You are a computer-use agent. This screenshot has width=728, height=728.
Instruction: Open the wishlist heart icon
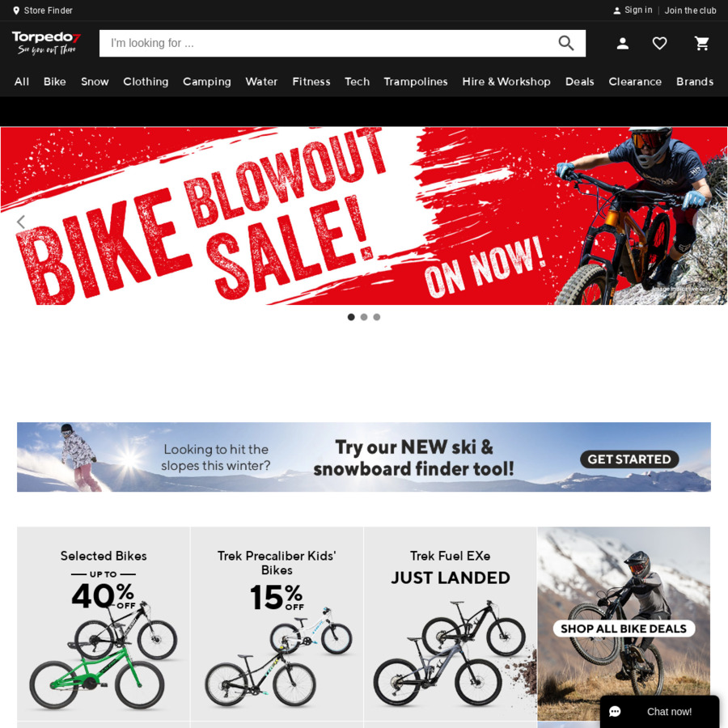point(660,44)
